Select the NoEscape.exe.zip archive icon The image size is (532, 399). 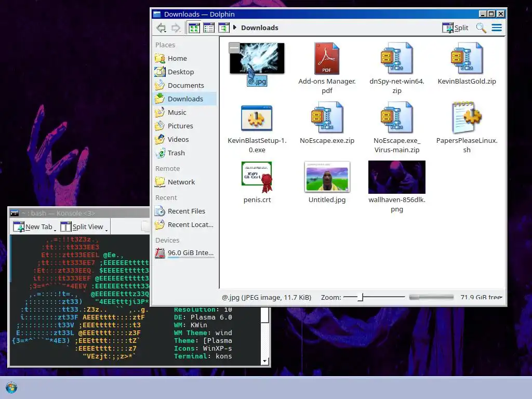coord(327,117)
